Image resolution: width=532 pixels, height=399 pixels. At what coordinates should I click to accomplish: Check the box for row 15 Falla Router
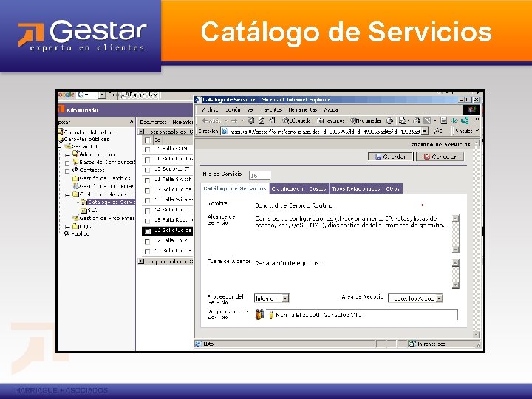147,220
